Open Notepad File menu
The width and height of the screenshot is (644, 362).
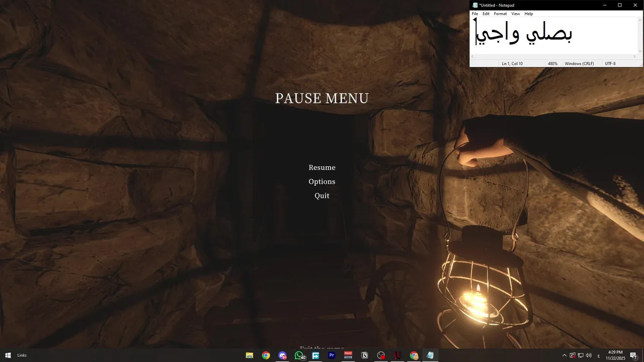click(475, 14)
